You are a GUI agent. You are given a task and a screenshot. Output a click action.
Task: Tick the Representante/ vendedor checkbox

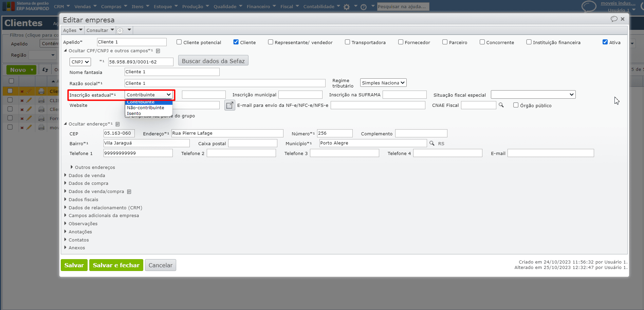[x=271, y=42]
